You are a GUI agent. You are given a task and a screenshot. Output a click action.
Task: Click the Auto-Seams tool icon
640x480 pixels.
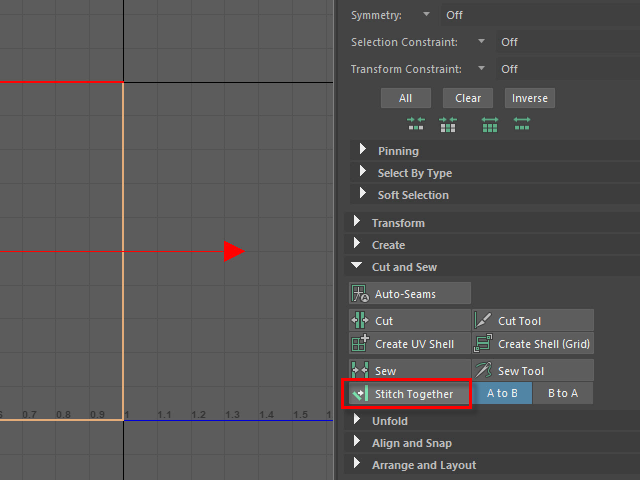coord(360,294)
